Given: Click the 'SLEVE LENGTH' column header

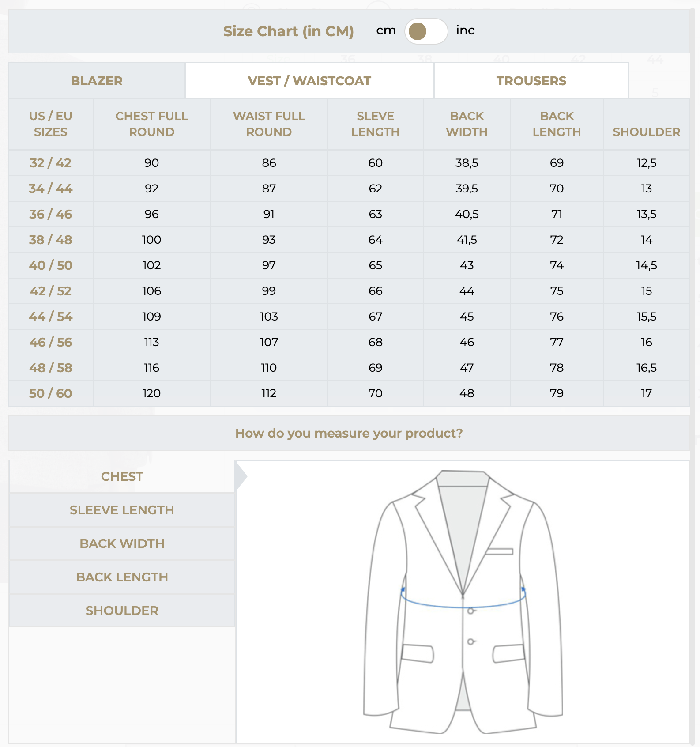Looking at the screenshot, I should [x=376, y=124].
